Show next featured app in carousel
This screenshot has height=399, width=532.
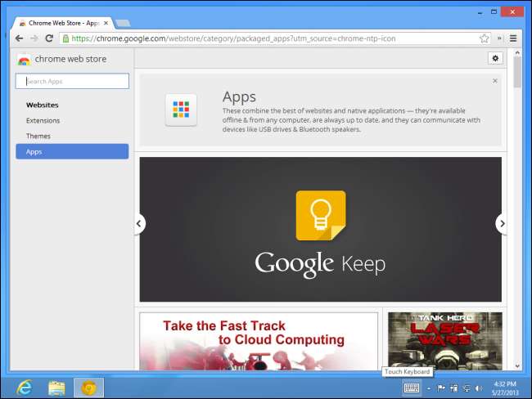click(x=502, y=223)
